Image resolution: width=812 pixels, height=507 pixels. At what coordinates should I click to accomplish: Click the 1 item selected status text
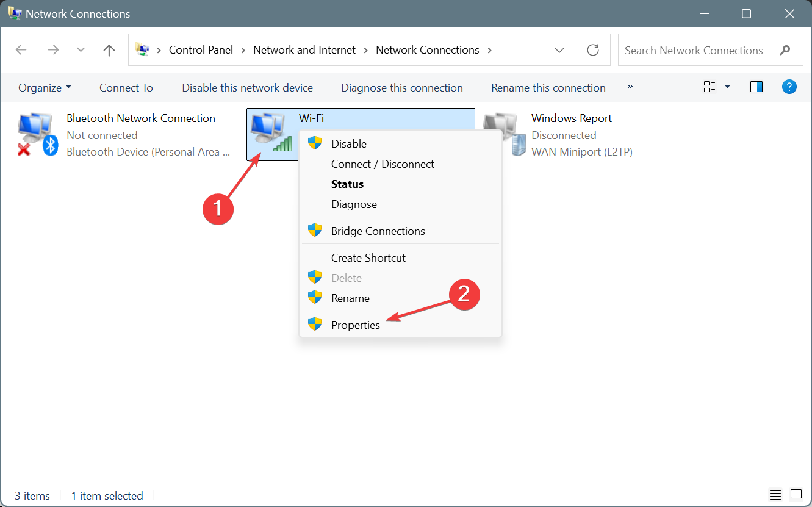pos(107,495)
